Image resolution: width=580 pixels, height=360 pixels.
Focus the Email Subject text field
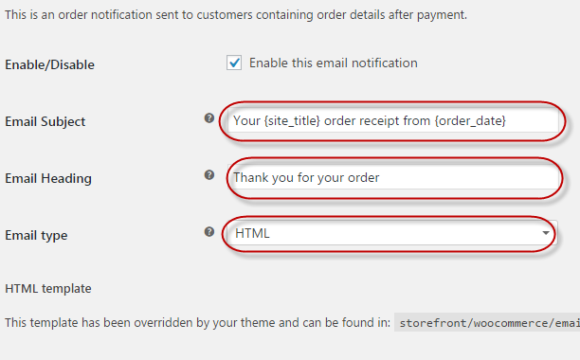pos(393,121)
